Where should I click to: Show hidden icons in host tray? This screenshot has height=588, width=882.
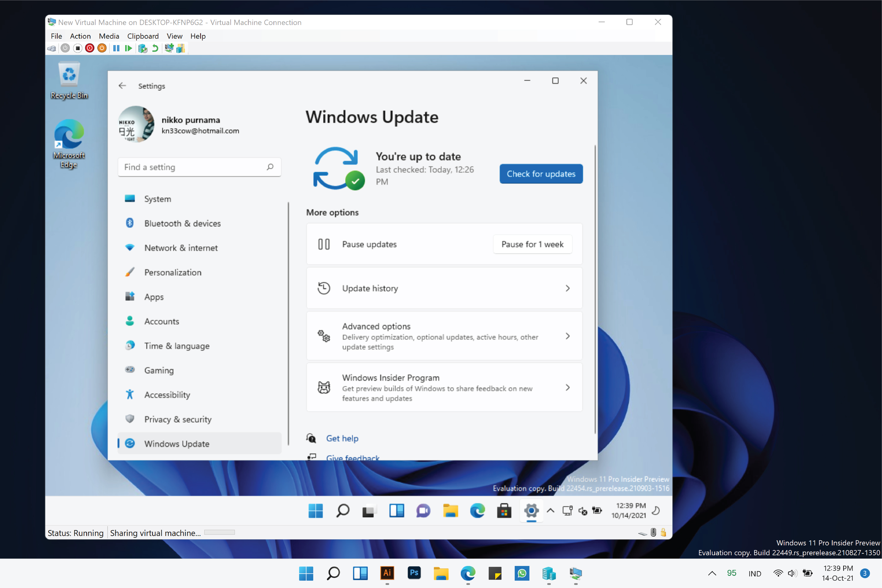712,573
